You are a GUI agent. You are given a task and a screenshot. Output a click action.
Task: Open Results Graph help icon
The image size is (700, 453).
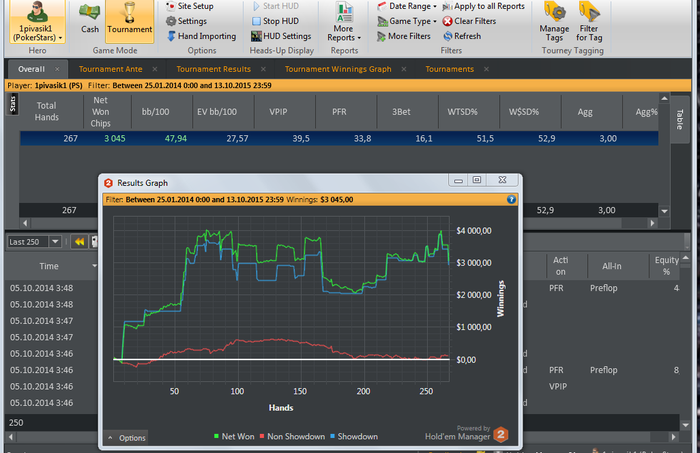511,199
